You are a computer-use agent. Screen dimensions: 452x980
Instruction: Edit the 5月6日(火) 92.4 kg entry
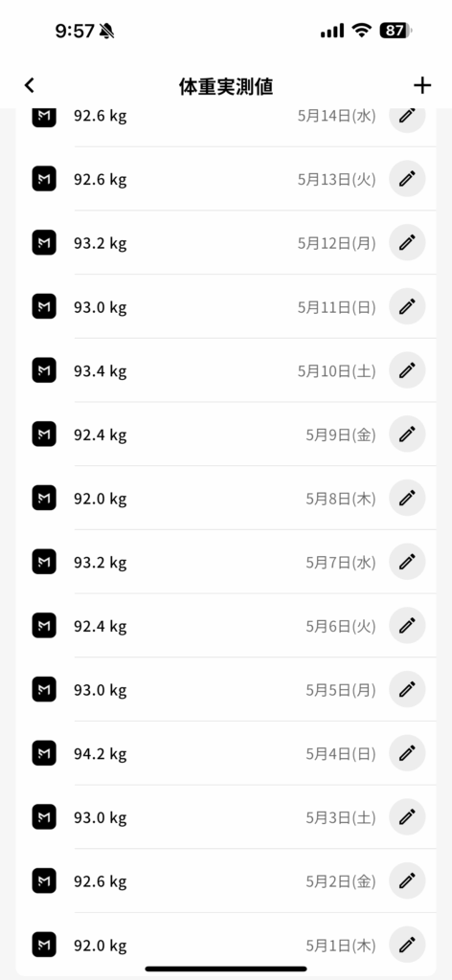click(x=407, y=626)
